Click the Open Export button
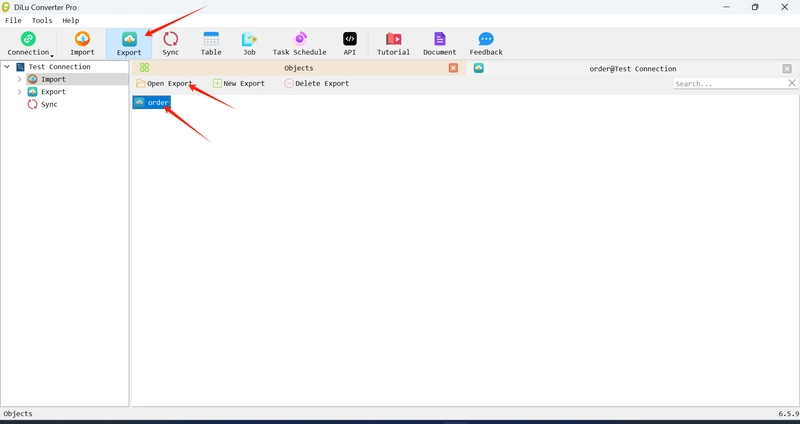 (x=164, y=83)
